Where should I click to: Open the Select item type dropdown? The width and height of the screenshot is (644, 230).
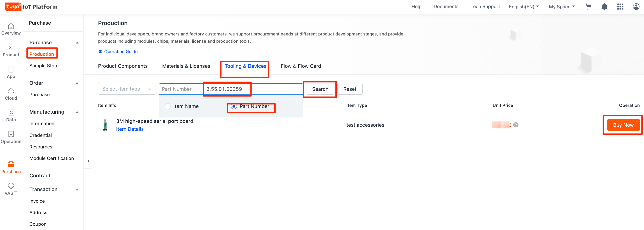pyautogui.click(x=127, y=89)
